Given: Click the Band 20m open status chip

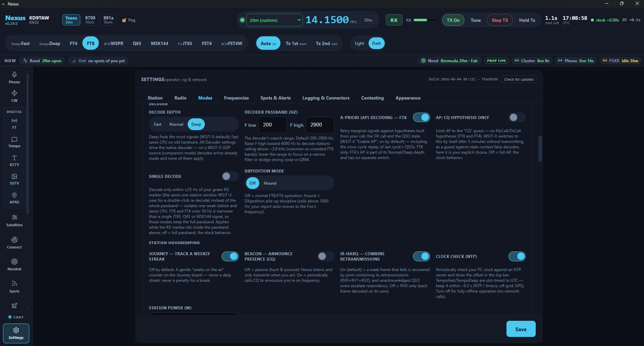Looking at the screenshot, I should 42,61.
